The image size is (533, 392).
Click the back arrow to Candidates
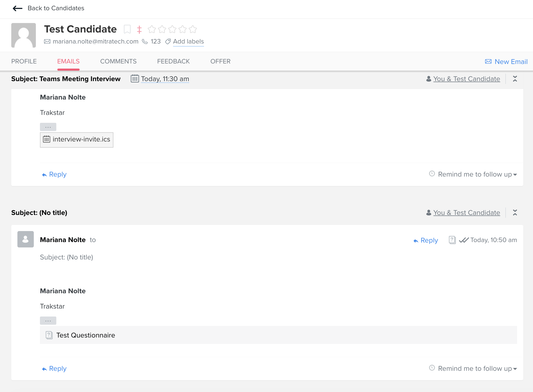[18, 8]
